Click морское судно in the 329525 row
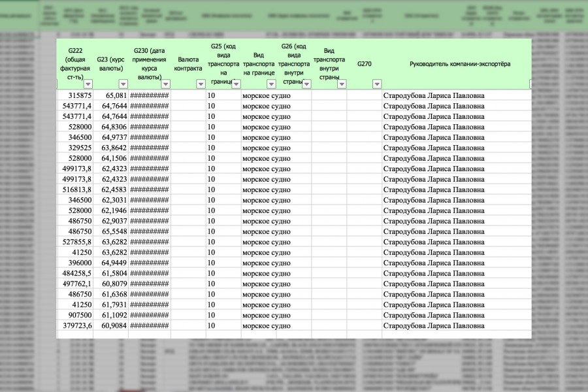 [267, 148]
